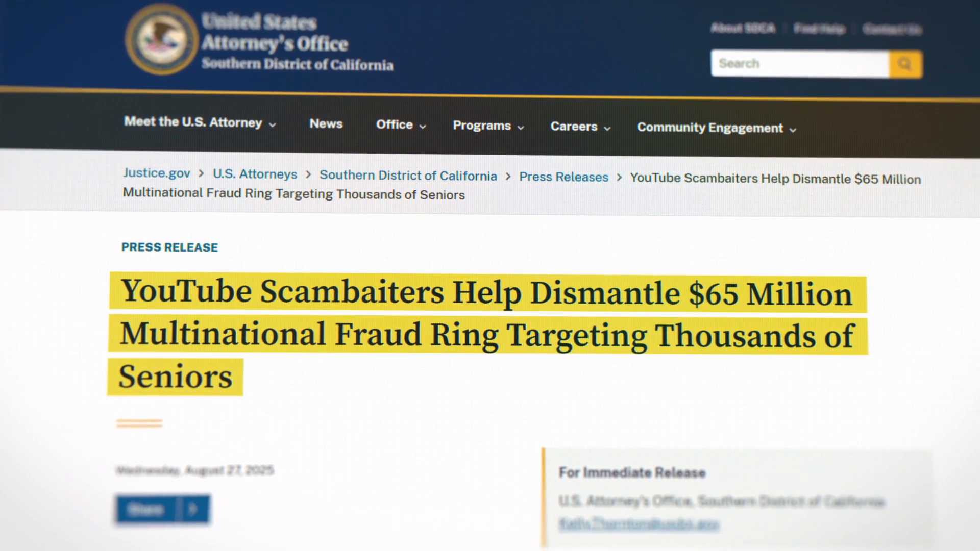Go to the News menu item

(326, 124)
